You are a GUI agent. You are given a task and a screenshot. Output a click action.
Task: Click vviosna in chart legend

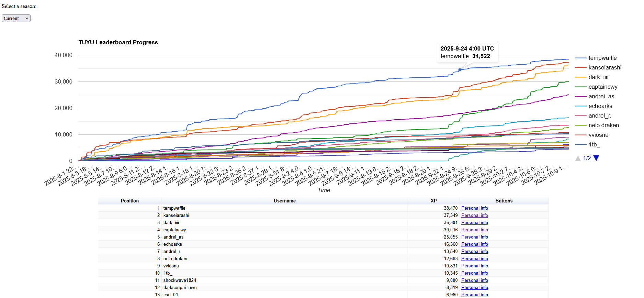[598, 135]
